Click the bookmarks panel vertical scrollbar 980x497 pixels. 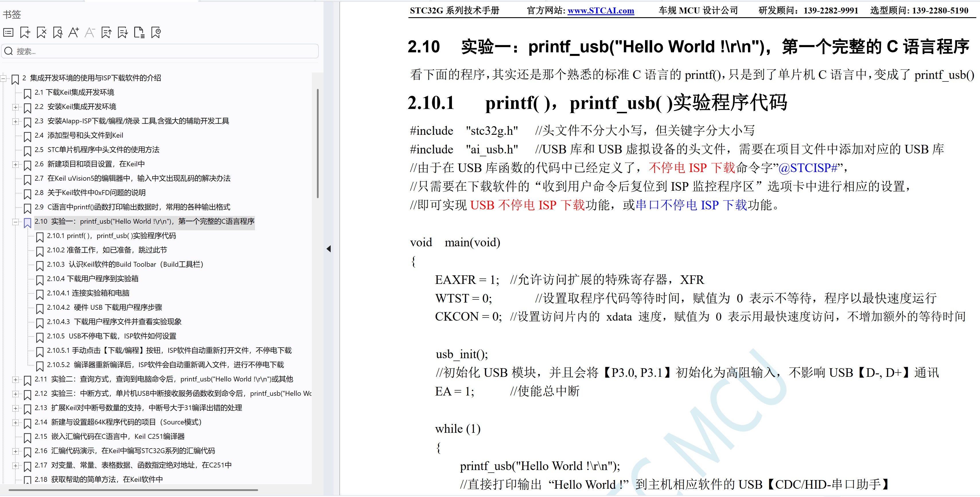coord(318,143)
